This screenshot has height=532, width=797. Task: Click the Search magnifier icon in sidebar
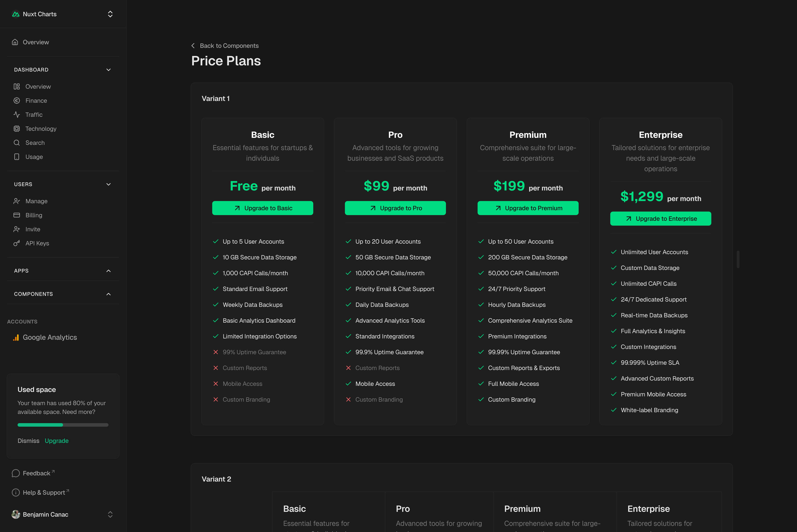click(16, 143)
